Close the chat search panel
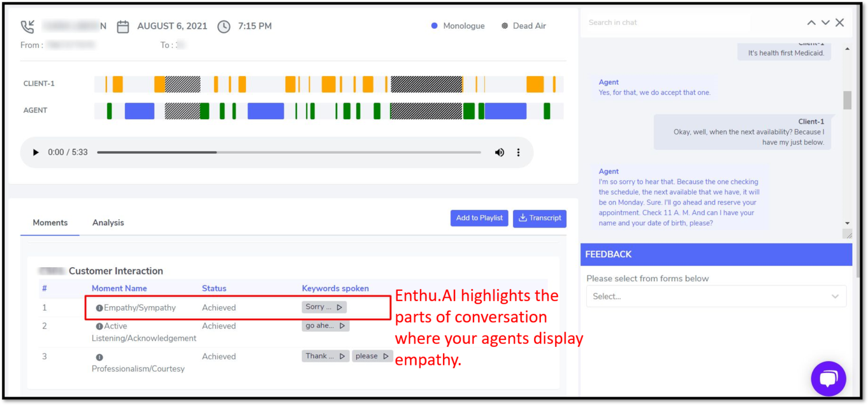Screen dimensions: 868x405 (840, 23)
